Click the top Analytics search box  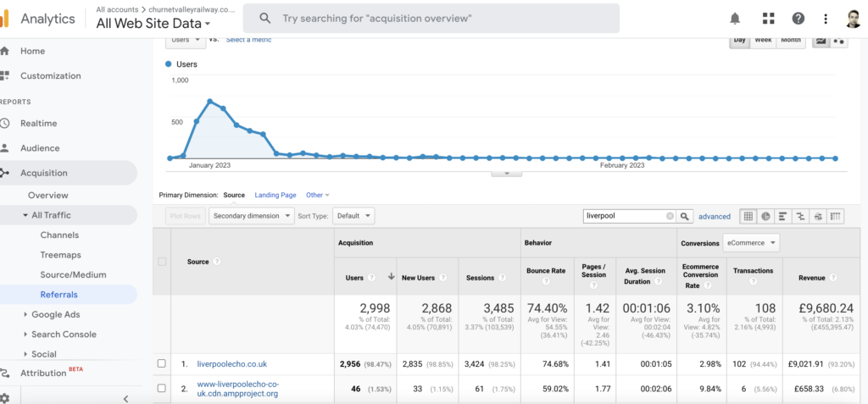pos(431,18)
